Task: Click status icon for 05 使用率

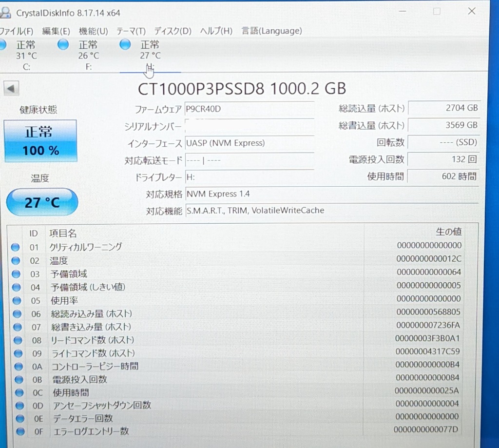Action: coord(17,301)
